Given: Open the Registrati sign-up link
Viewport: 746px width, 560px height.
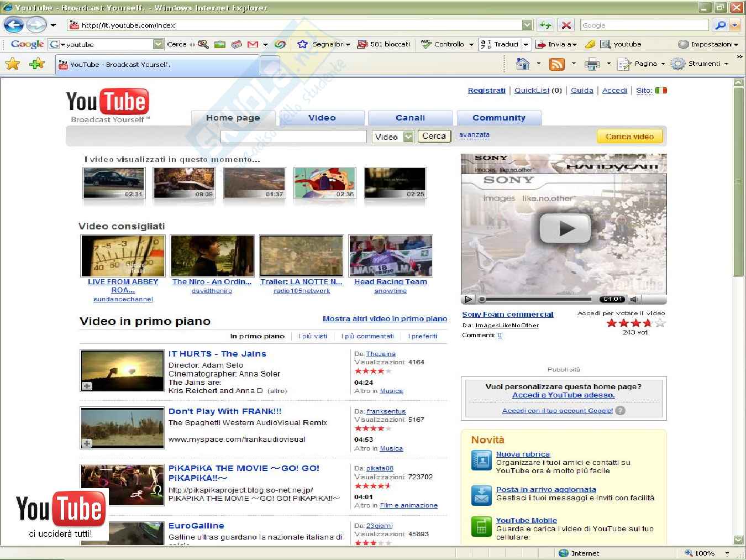Looking at the screenshot, I should pyautogui.click(x=486, y=91).
